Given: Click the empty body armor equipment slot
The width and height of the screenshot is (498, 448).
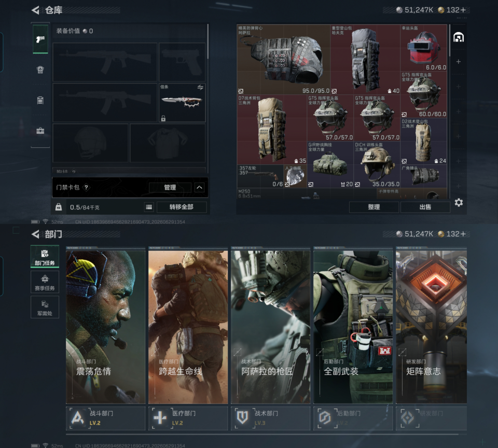Looking at the screenshot, I should pos(168,143).
